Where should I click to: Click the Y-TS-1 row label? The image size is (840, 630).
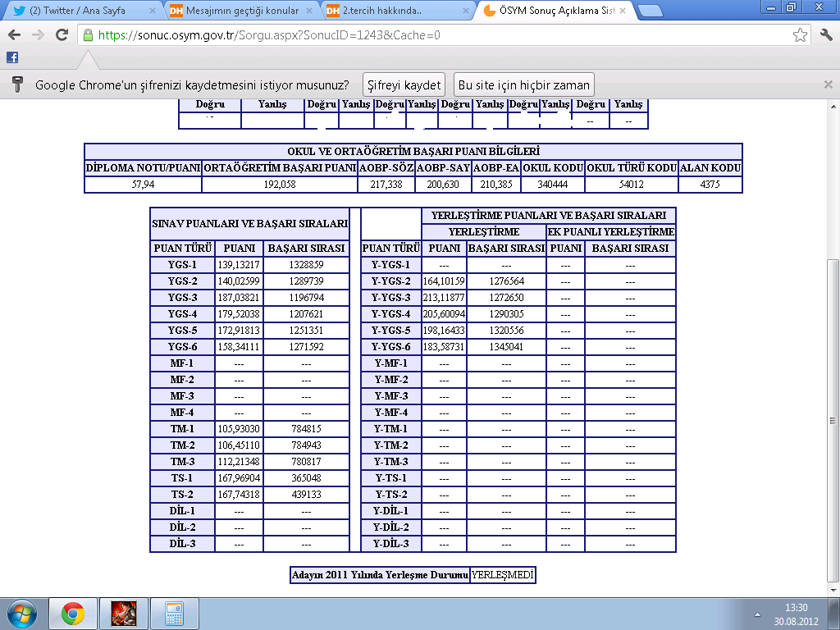[x=391, y=478]
